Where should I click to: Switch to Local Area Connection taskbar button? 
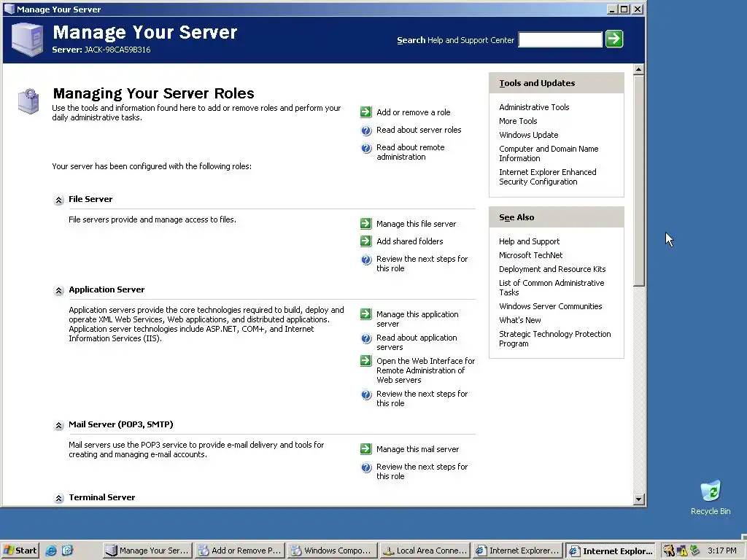coord(425,551)
